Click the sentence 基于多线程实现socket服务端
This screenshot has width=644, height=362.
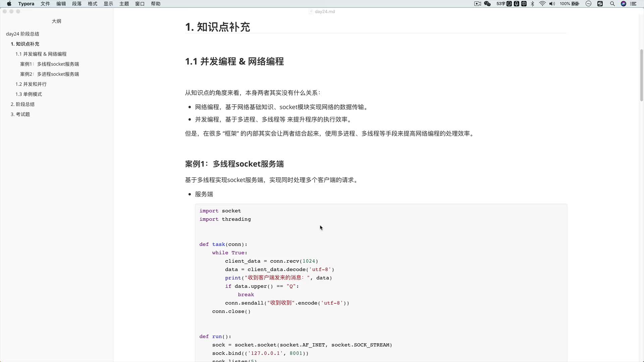click(x=272, y=180)
